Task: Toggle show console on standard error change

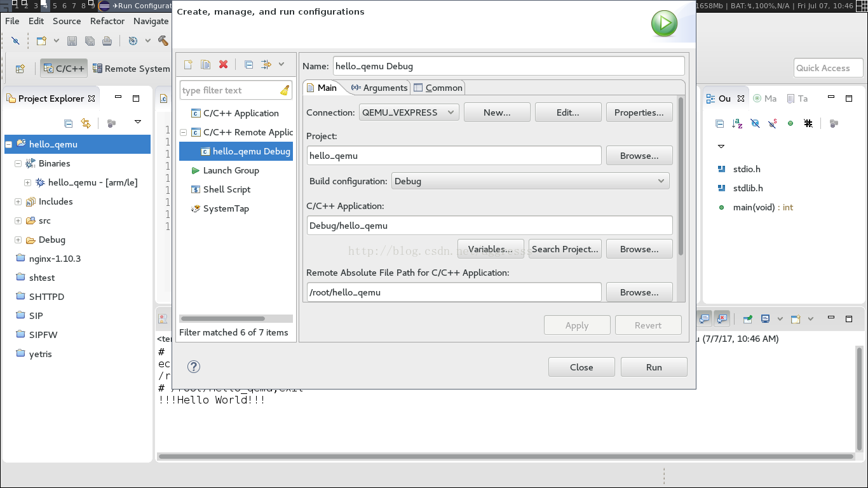Action: click(721, 318)
